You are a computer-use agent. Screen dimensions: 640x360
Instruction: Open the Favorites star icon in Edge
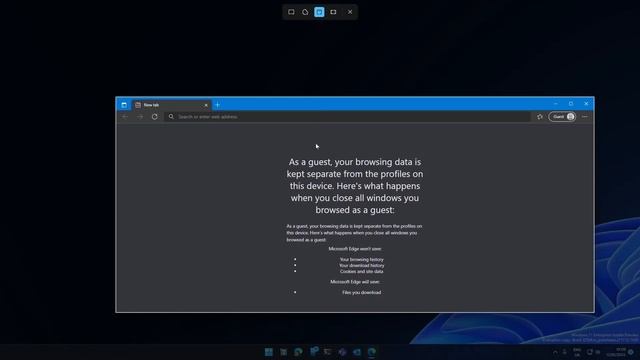pyautogui.click(x=540, y=117)
